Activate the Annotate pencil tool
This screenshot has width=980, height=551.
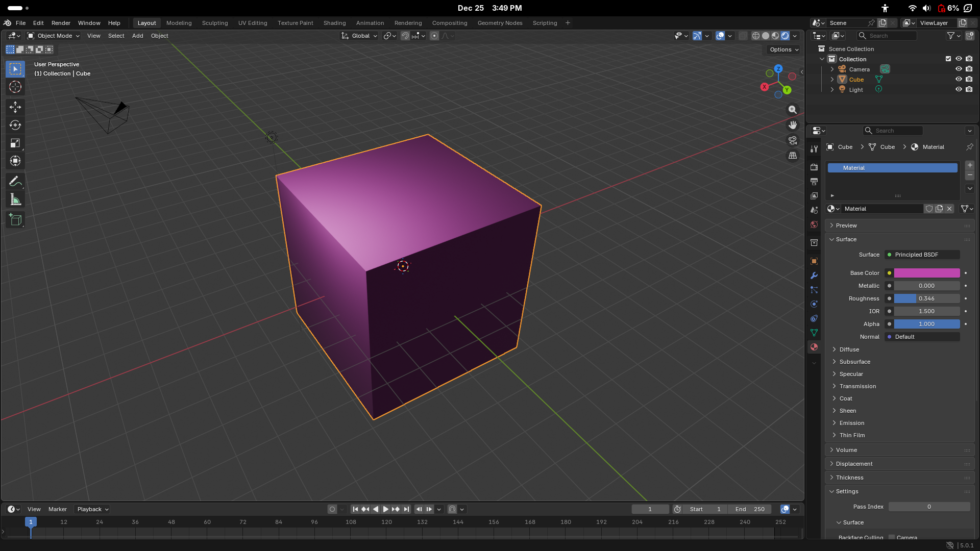coord(15,181)
